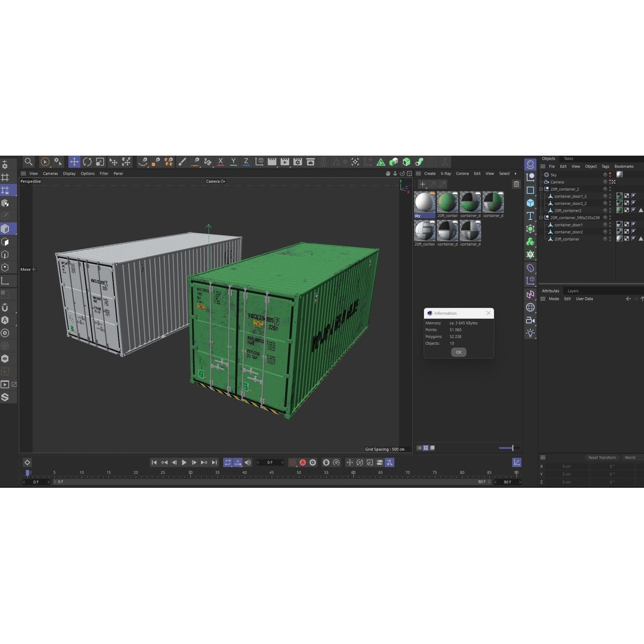Image resolution: width=644 pixels, height=644 pixels.
Task: Select the Scale tool
Action: pos(100,162)
